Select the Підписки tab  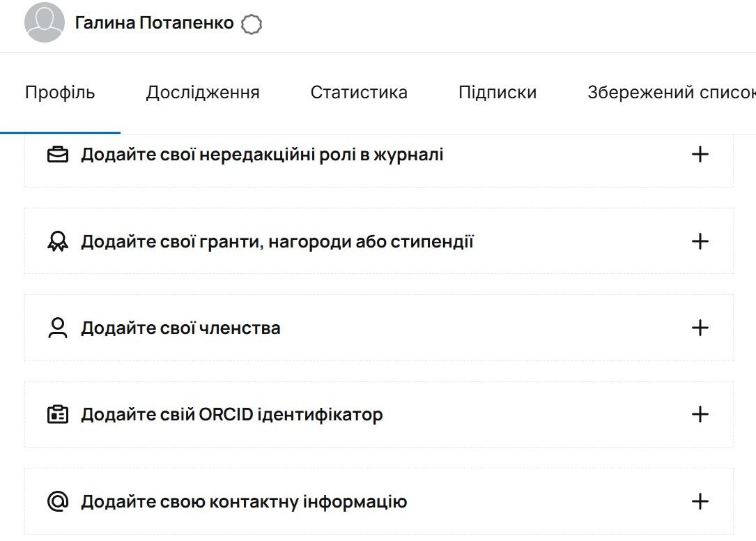[x=497, y=93]
